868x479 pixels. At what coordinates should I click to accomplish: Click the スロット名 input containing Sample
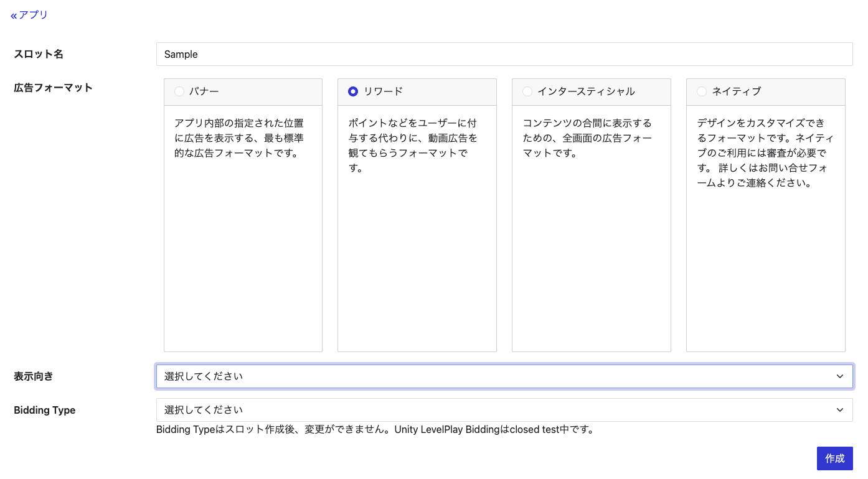point(504,54)
